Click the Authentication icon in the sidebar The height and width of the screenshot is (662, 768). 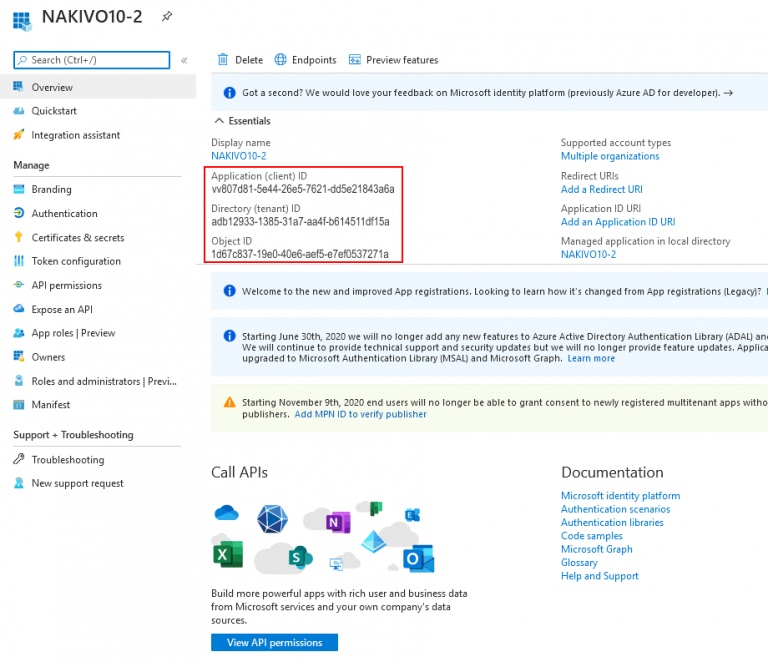(x=19, y=213)
